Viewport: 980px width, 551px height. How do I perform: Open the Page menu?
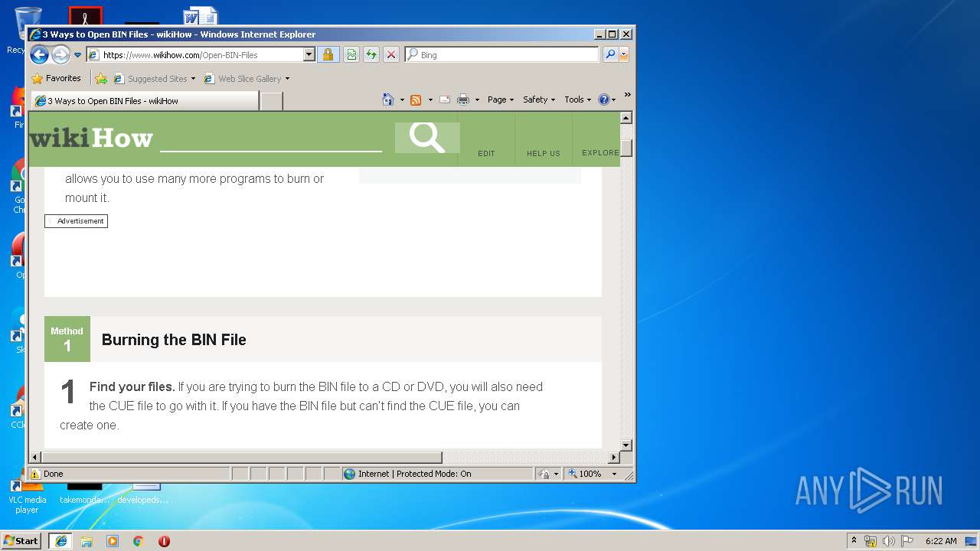(501, 99)
